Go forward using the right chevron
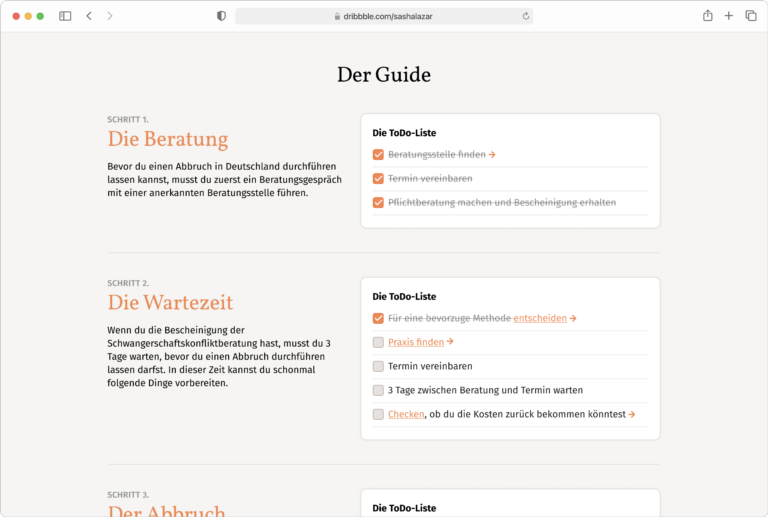The image size is (768, 517). tap(110, 16)
